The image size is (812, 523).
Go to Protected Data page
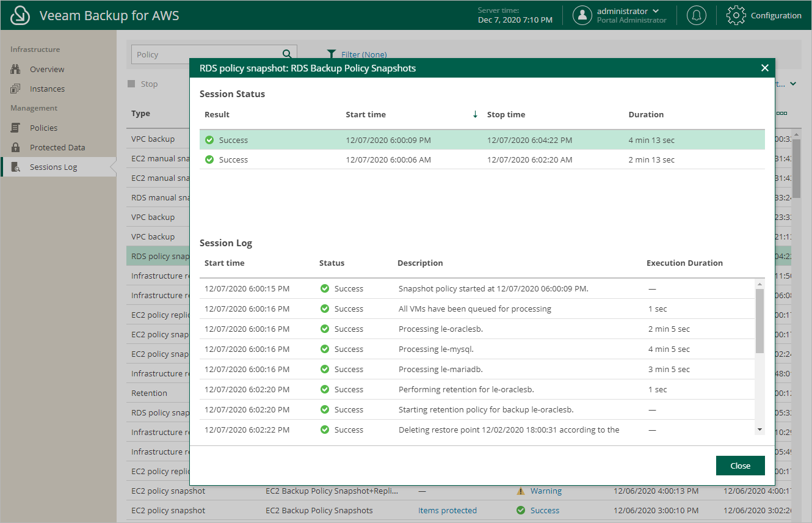(57, 147)
